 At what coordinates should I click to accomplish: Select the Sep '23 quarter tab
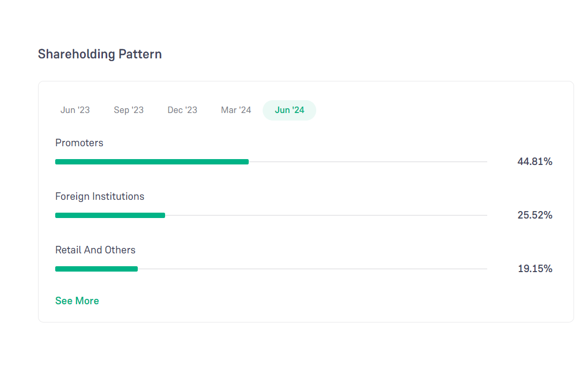129,110
